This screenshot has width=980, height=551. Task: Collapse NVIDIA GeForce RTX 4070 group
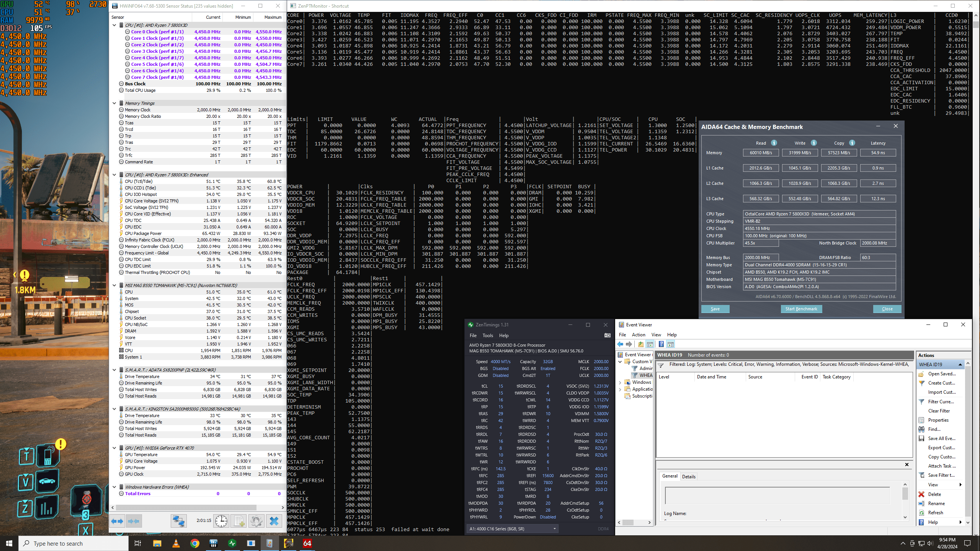(114, 448)
